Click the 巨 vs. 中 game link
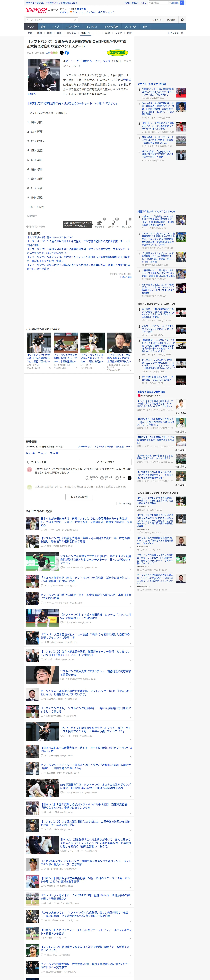 (30, 453)
